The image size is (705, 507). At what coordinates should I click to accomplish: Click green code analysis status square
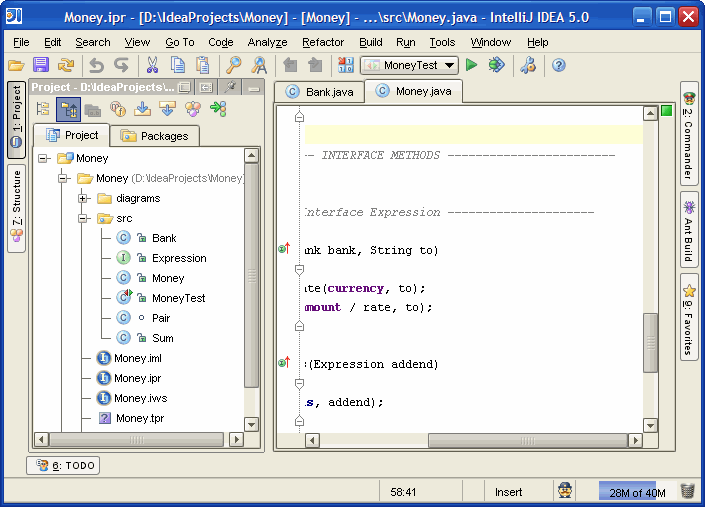point(667,111)
